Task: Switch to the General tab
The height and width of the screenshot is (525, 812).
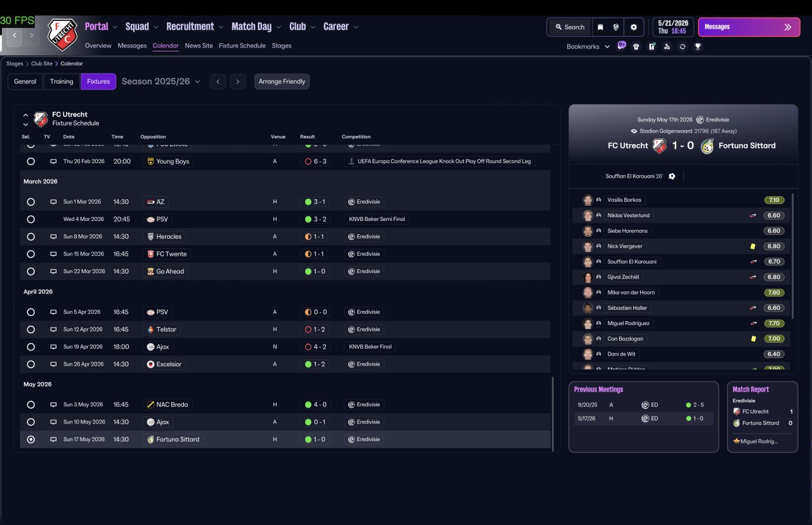Action: pos(25,81)
